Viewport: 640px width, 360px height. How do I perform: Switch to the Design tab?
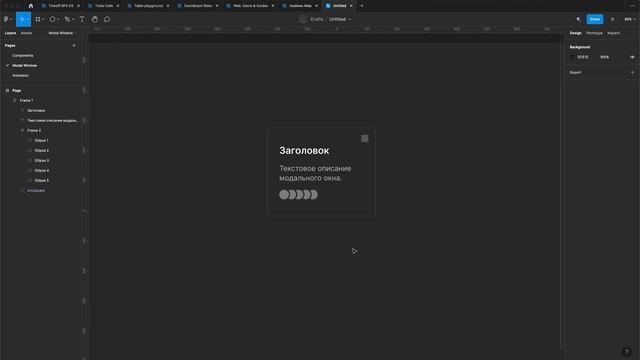click(x=576, y=33)
